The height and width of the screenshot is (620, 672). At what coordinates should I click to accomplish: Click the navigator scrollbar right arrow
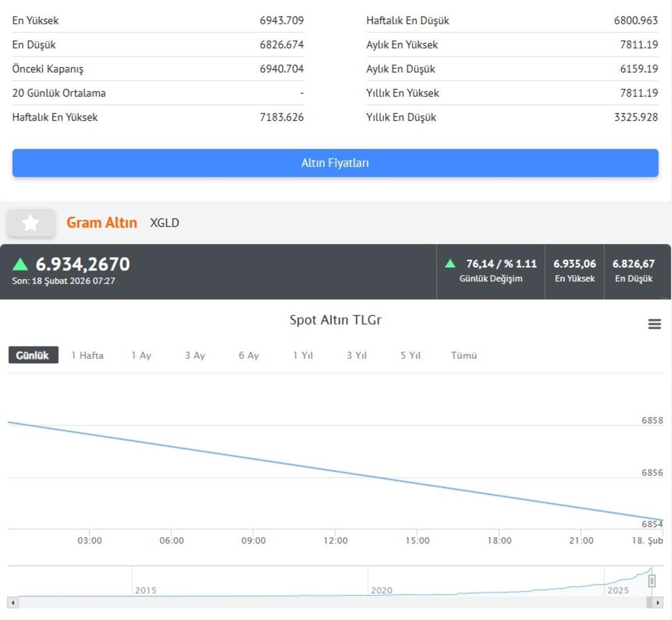click(x=658, y=603)
